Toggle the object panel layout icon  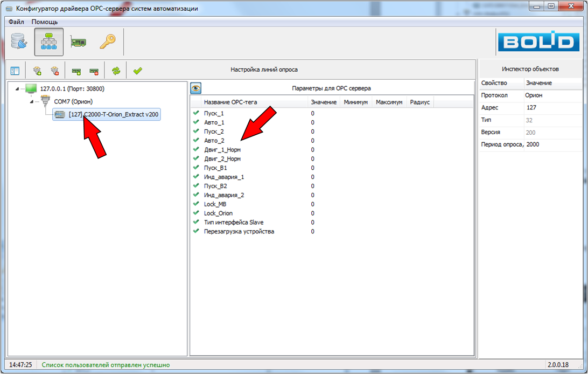(x=15, y=71)
